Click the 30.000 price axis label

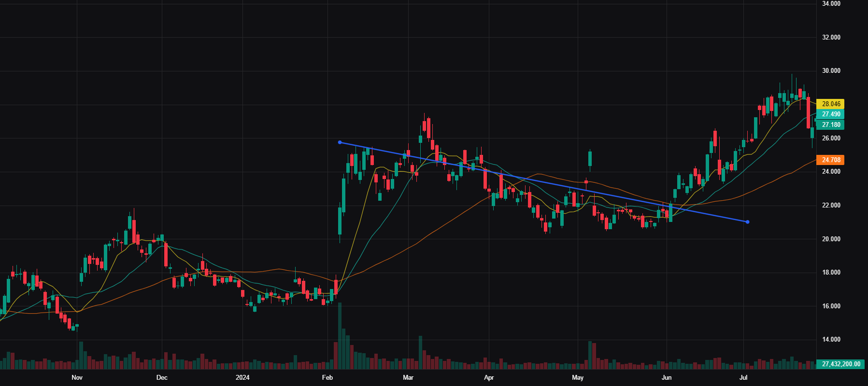pyautogui.click(x=831, y=71)
